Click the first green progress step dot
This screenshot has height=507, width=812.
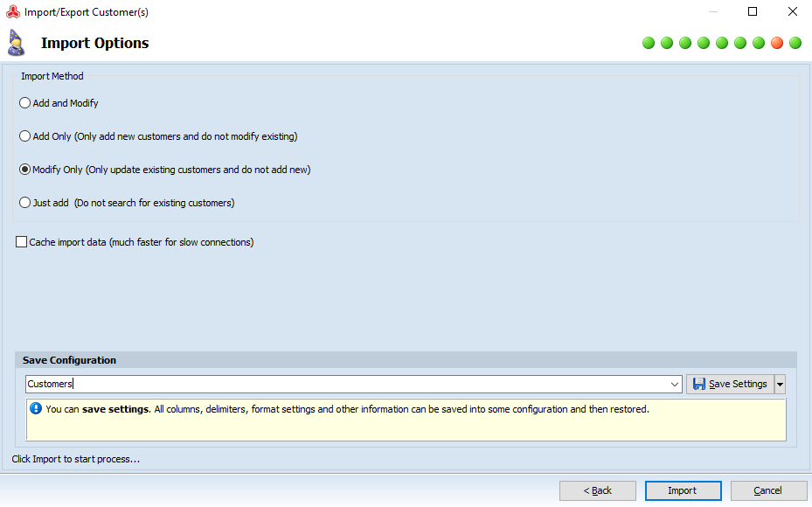[x=649, y=43]
